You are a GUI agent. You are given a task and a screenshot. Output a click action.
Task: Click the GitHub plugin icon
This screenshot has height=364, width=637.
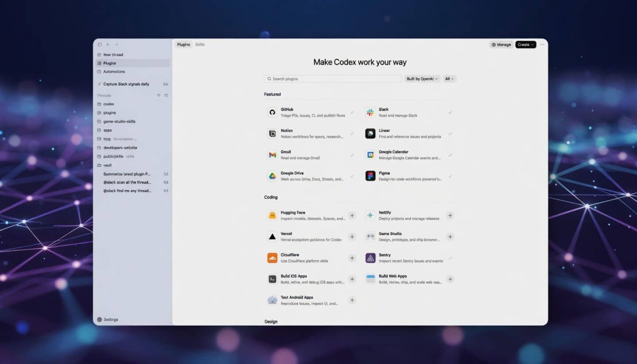[x=272, y=112]
